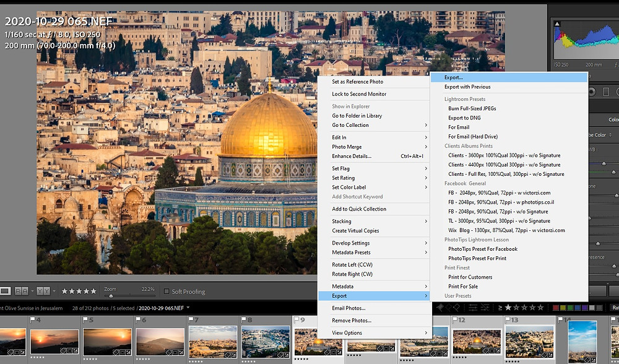
Task: Toggle the flag on filmstrip thumbnail 7
Action: [x=191, y=319]
